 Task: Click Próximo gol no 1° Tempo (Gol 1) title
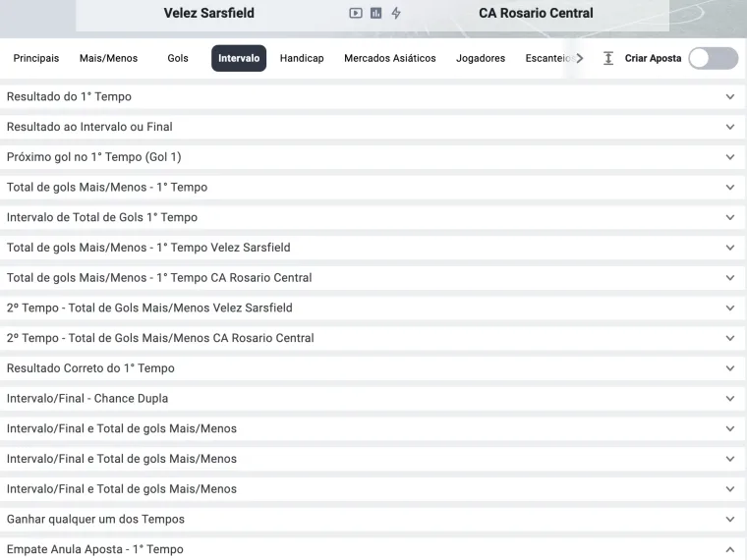(x=93, y=157)
